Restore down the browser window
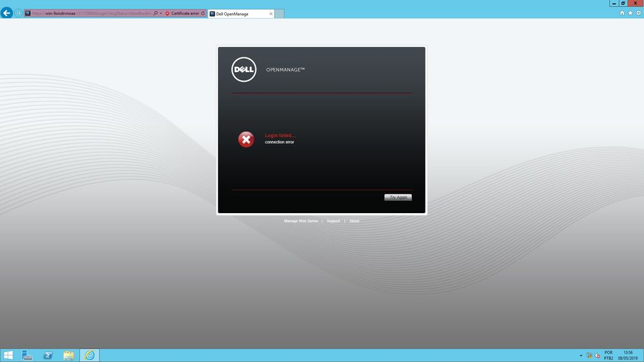The width and height of the screenshot is (644, 362). click(x=623, y=3)
